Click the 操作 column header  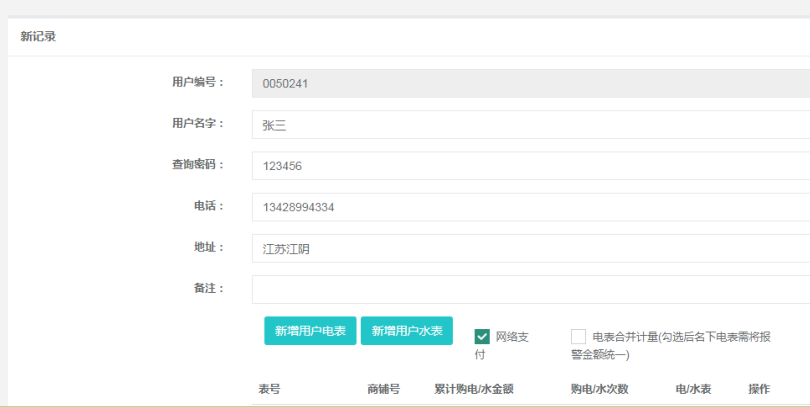(x=759, y=389)
